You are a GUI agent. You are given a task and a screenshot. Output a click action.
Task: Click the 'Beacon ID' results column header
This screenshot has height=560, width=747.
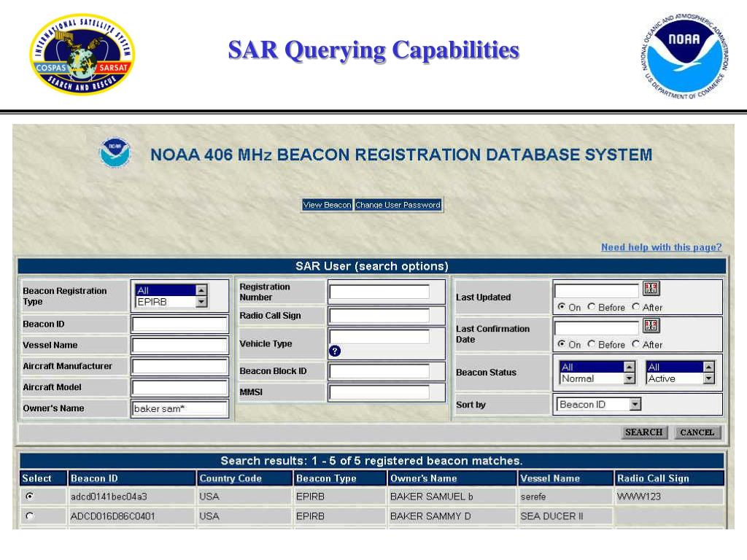[132, 478]
